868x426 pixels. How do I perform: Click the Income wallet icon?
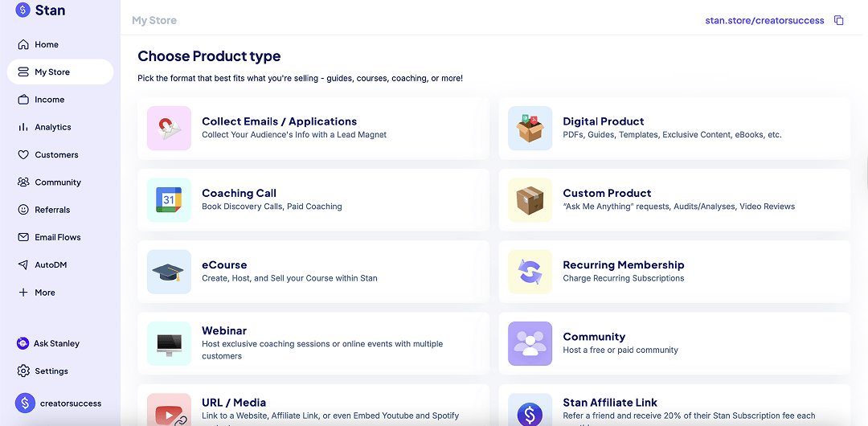coord(23,100)
